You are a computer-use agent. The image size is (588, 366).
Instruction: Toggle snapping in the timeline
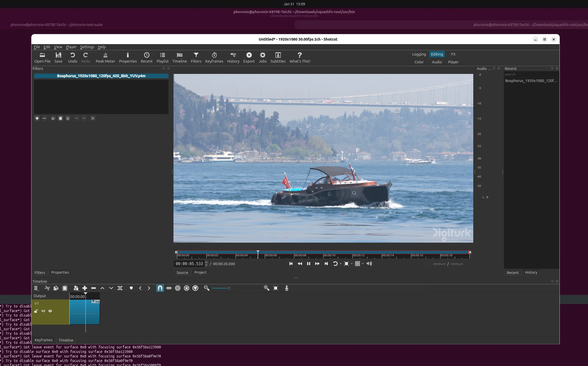pos(160,288)
